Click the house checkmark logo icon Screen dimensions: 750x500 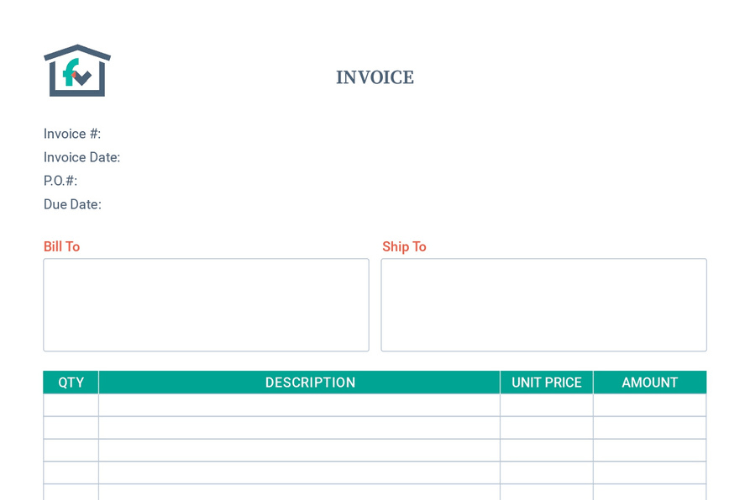pos(77,71)
